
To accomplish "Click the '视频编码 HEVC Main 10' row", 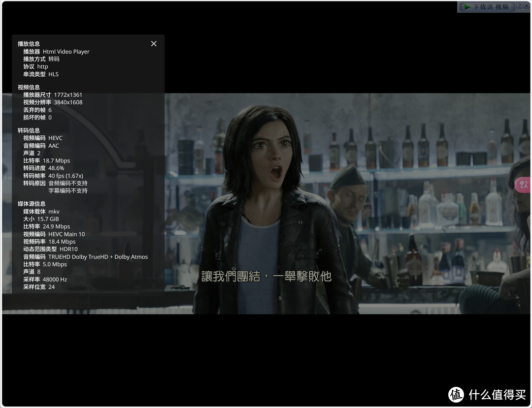I will pos(54,234).
